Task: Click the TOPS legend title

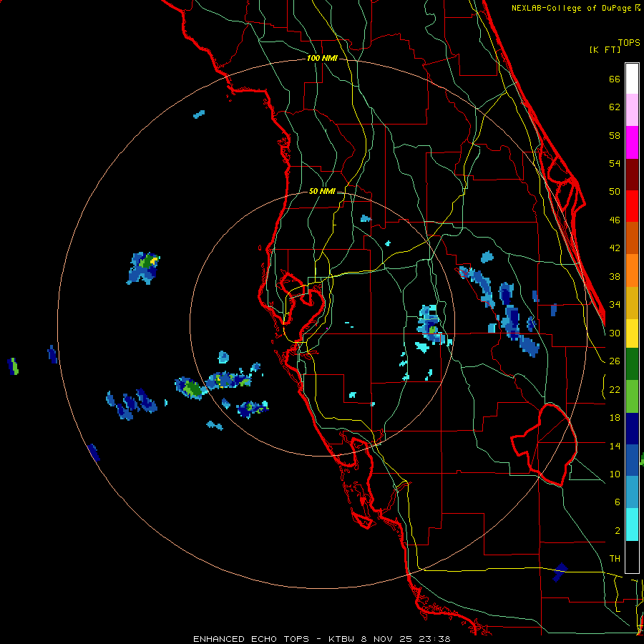Action: pos(629,42)
